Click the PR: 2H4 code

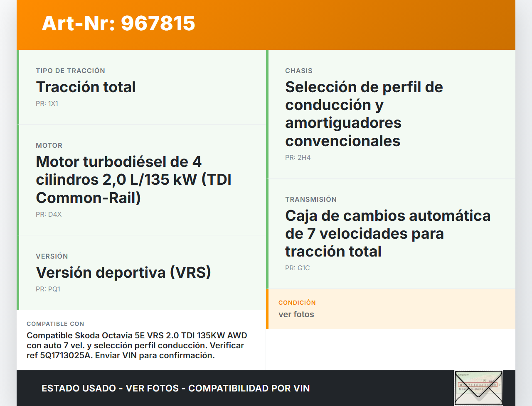click(298, 158)
